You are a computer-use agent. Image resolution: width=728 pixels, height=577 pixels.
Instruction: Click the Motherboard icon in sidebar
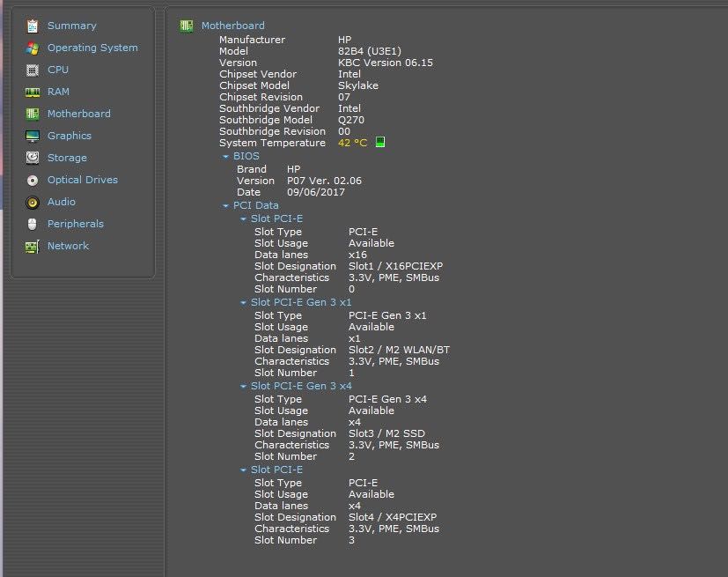click(32, 114)
